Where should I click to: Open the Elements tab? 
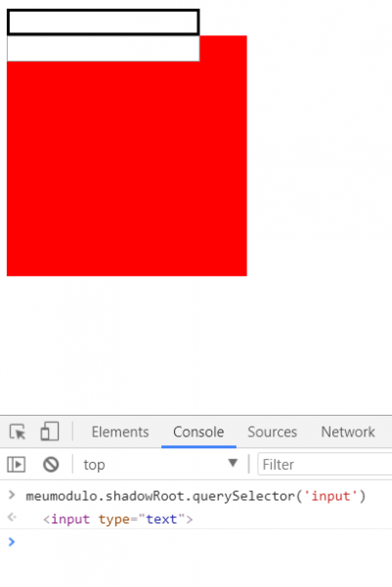(120, 432)
